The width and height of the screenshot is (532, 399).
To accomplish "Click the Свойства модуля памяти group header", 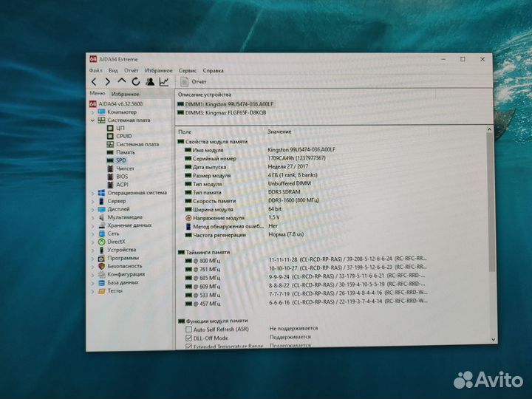I will [x=213, y=141].
